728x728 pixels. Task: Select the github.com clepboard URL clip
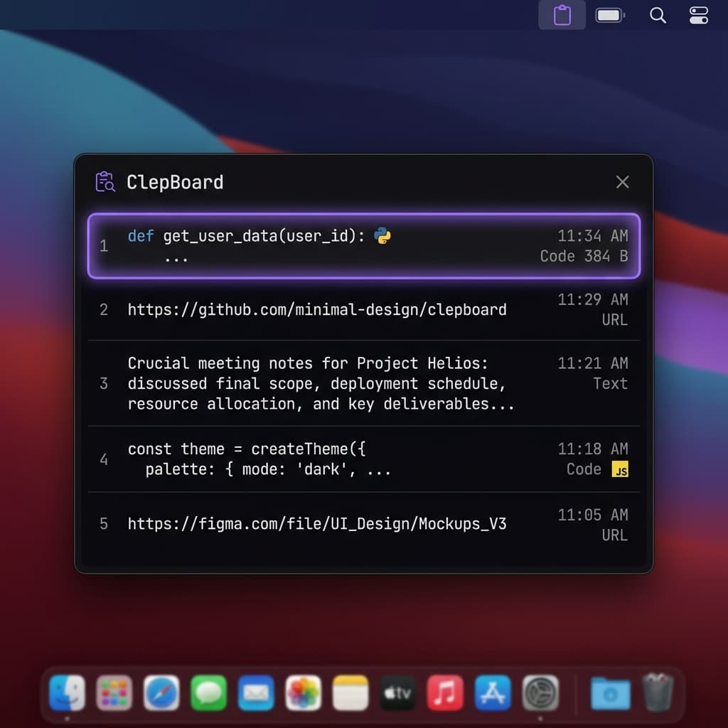(x=364, y=310)
